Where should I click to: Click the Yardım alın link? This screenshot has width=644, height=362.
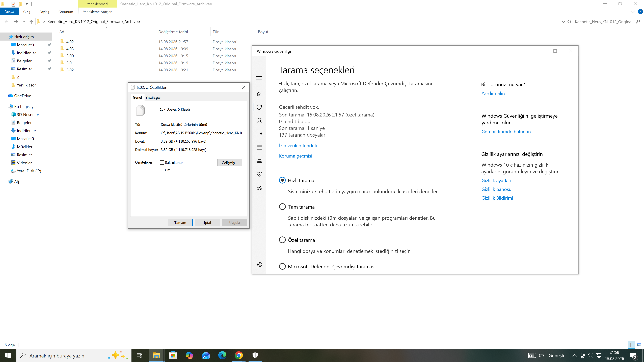point(493,94)
